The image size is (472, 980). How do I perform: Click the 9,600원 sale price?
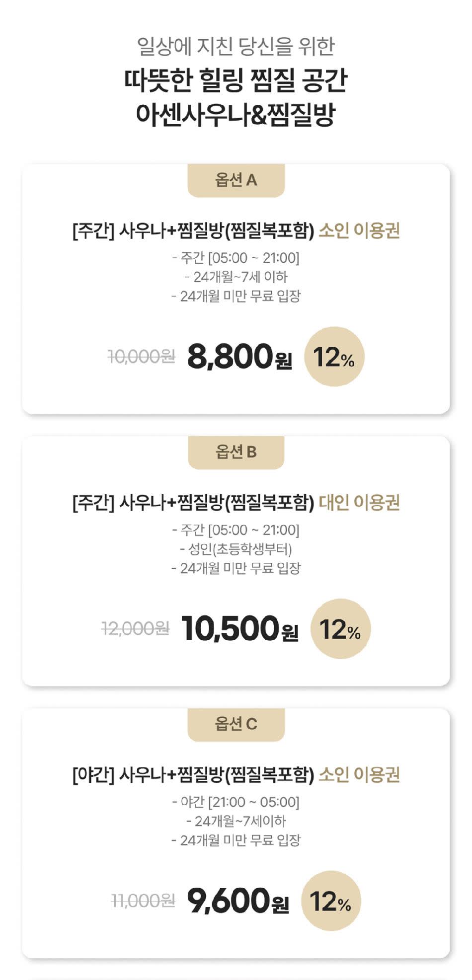[x=238, y=901]
